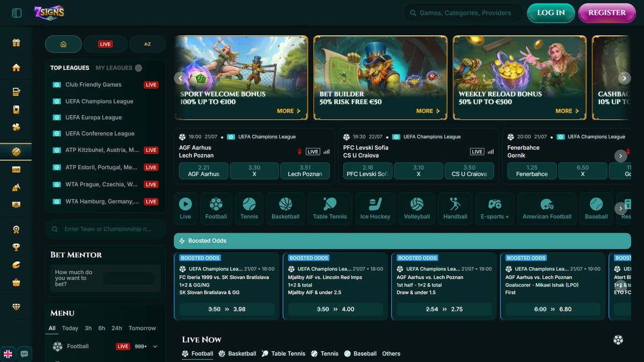Select Handball sport category icon
The image size is (644, 362).
(455, 209)
